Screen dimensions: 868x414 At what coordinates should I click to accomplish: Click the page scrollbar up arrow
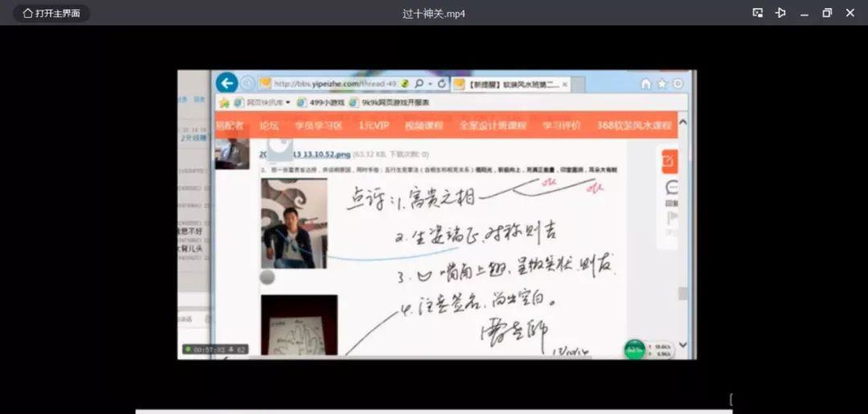click(x=683, y=121)
